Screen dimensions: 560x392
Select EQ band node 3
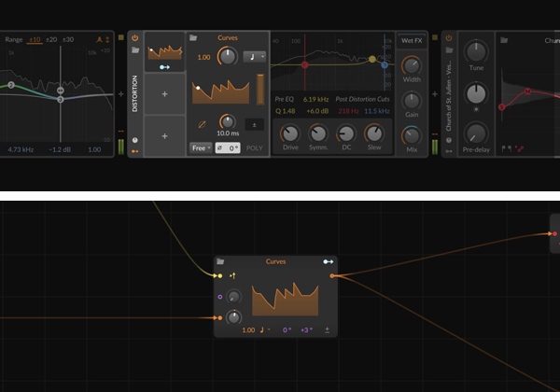click(x=61, y=100)
